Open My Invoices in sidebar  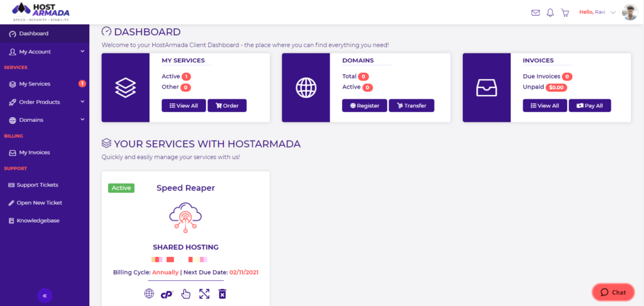(45, 152)
